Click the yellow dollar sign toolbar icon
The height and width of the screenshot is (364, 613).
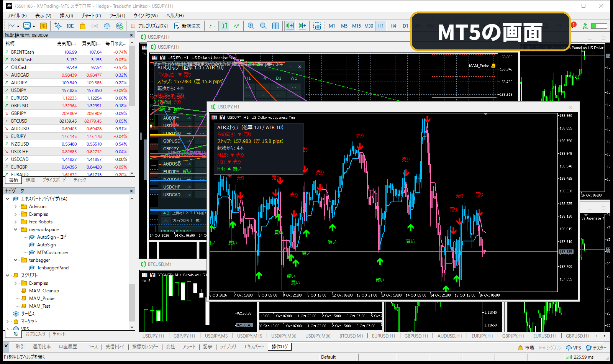[x=43, y=26]
